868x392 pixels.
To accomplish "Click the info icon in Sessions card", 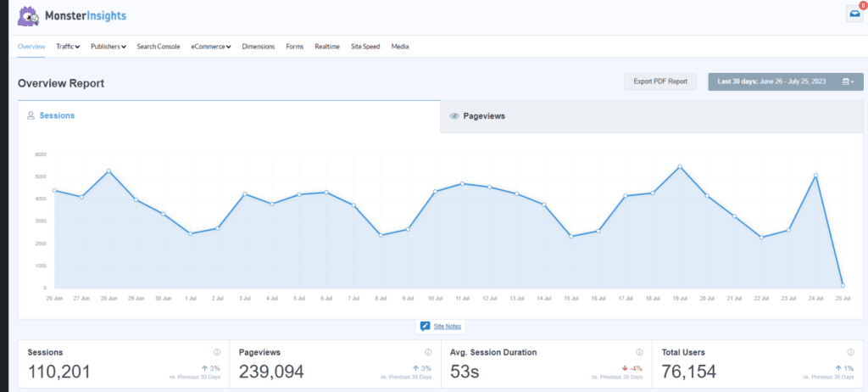I will tap(217, 352).
